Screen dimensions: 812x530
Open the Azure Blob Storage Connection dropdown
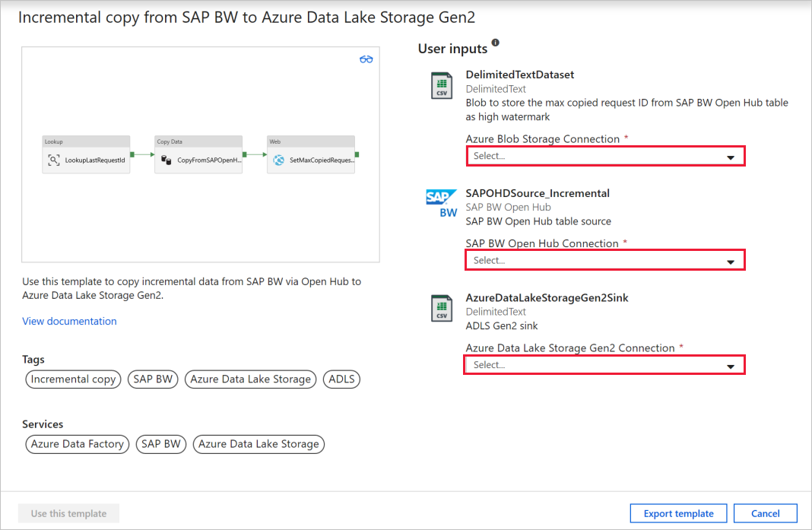605,156
